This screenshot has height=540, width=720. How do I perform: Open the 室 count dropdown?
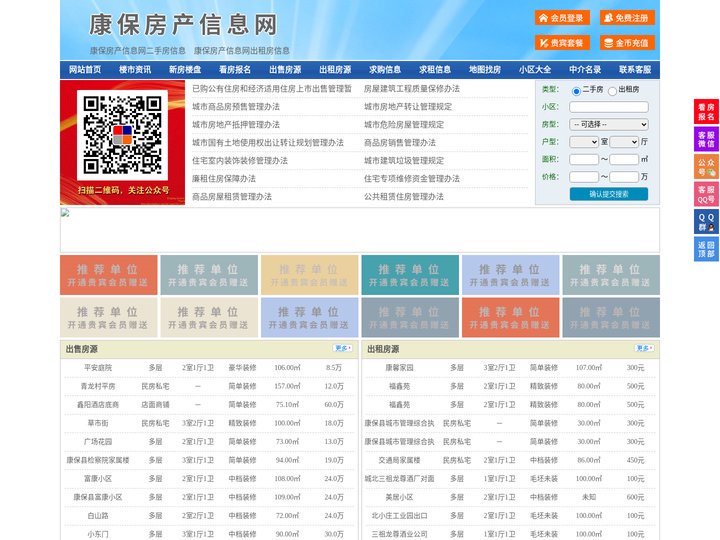584,142
